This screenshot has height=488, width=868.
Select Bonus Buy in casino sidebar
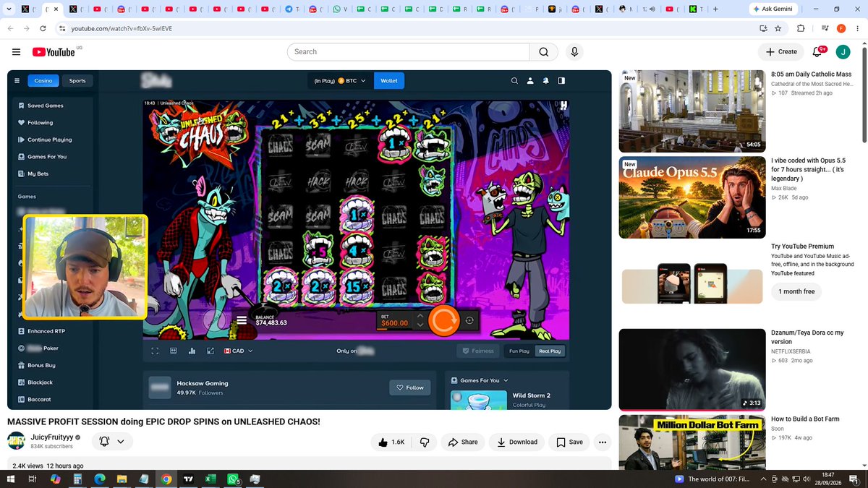tap(41, 365)
